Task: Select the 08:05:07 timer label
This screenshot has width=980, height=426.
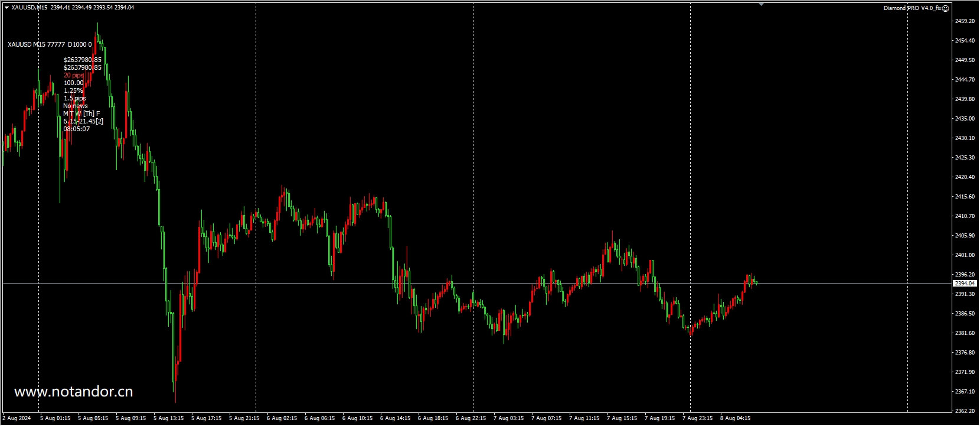Action: (x=77, y=129)
